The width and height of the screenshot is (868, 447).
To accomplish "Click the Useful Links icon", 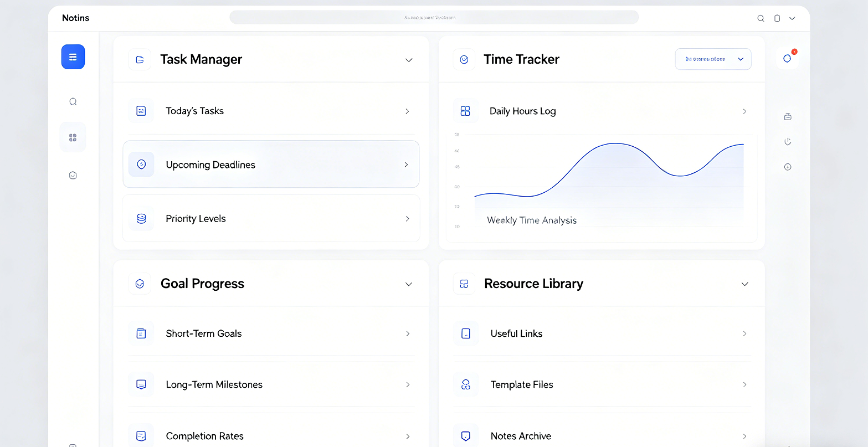I will pos(466,333).
